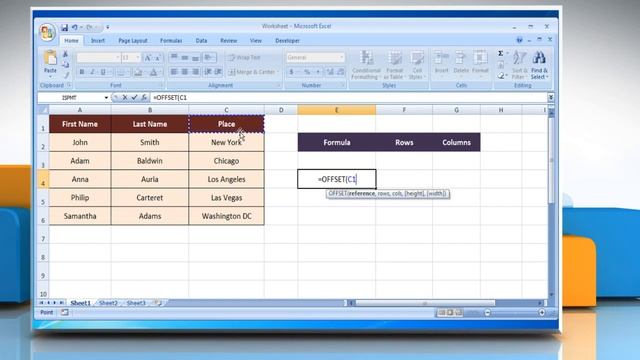Image resolution: width=640 pixels, height=360 pixels.
Task: Open Insert Function via the fx icon
Action: point(144,98)
